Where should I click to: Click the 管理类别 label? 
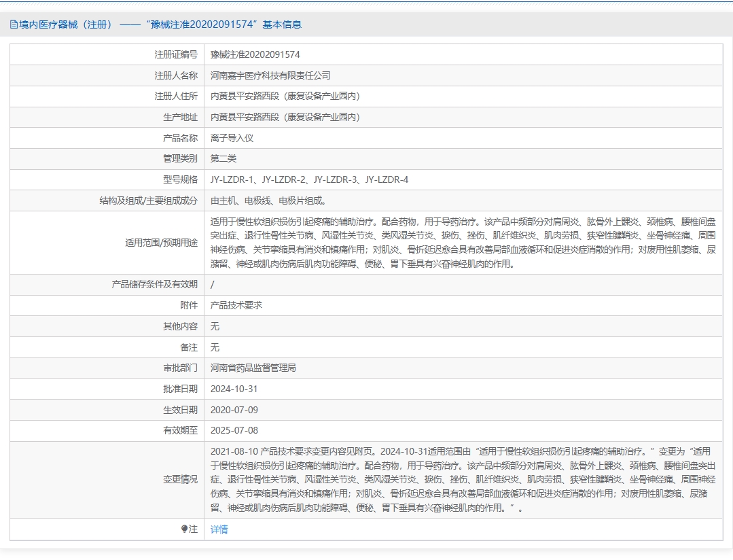click(x=181, y=158)
